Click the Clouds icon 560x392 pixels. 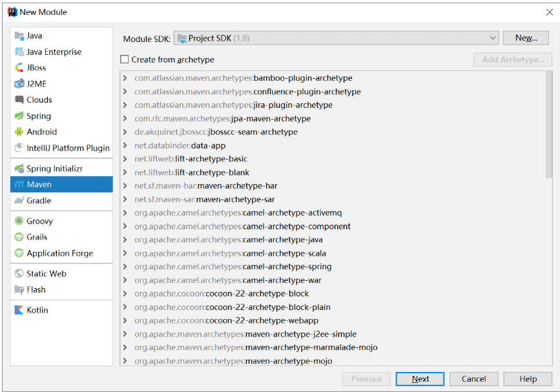coord(19,99)
